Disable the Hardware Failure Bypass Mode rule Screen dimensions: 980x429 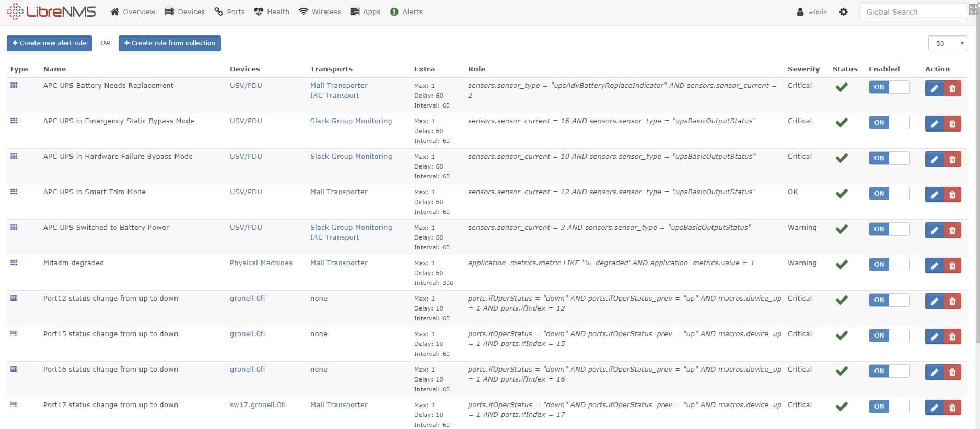coord(889,158)
